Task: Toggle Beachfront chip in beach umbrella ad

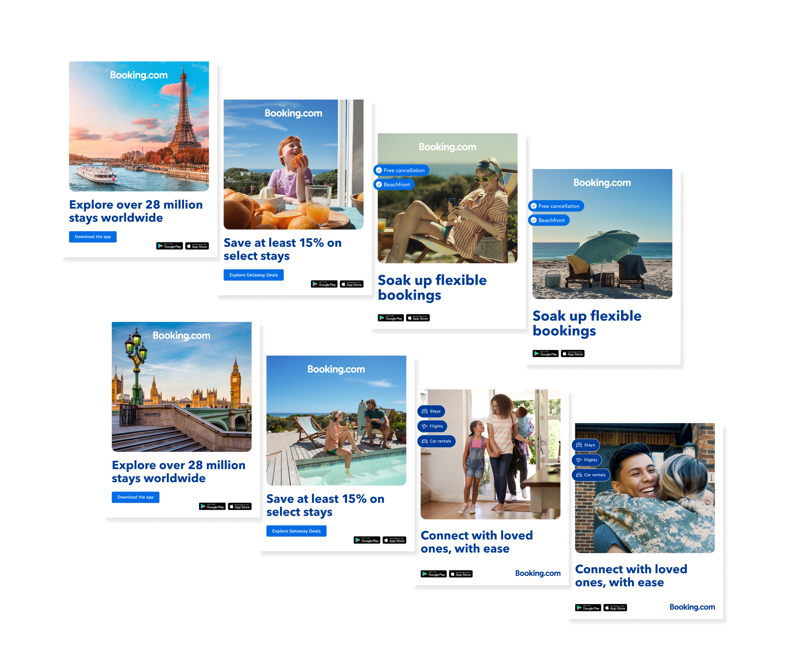Action: (549, 220)
